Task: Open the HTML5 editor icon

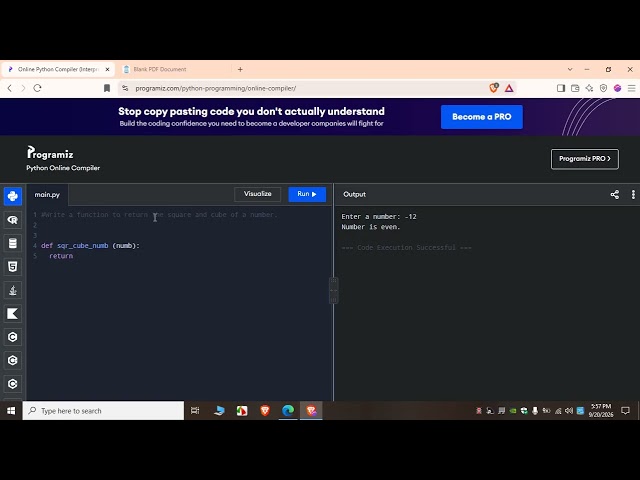Action: pos(13,267)
